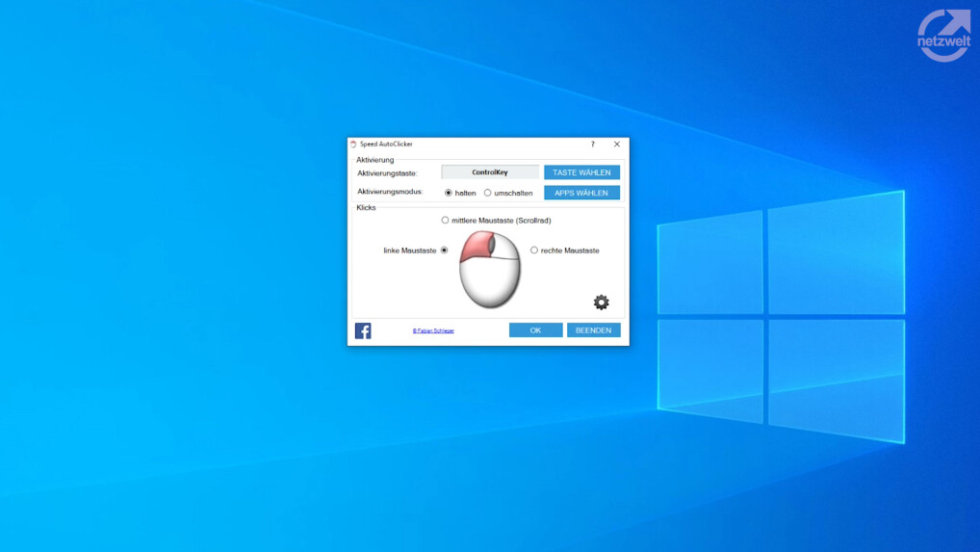Click the ControlKey activation key field
Viewport: 980px width, 552px height.
490,172
